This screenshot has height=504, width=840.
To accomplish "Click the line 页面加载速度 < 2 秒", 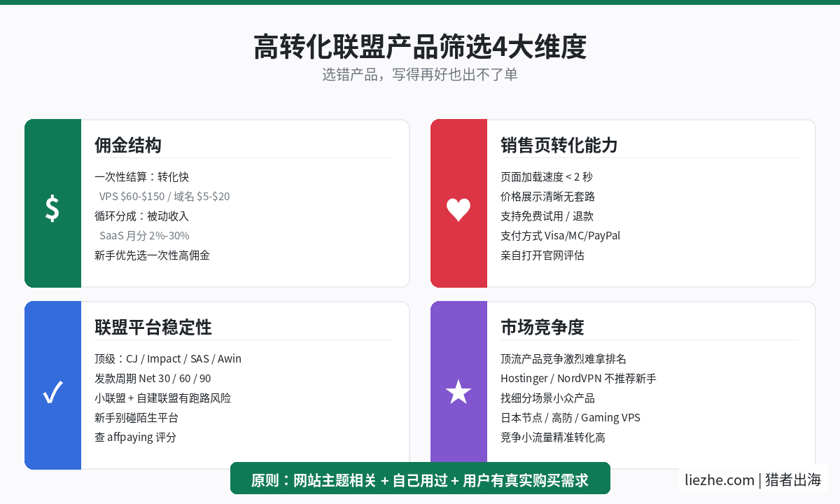I will (547, 177).
